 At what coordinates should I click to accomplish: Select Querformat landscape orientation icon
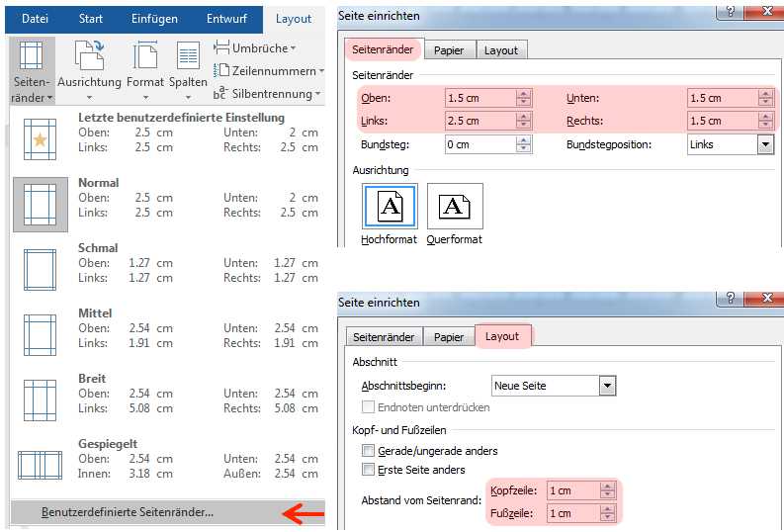pos(454,208)
